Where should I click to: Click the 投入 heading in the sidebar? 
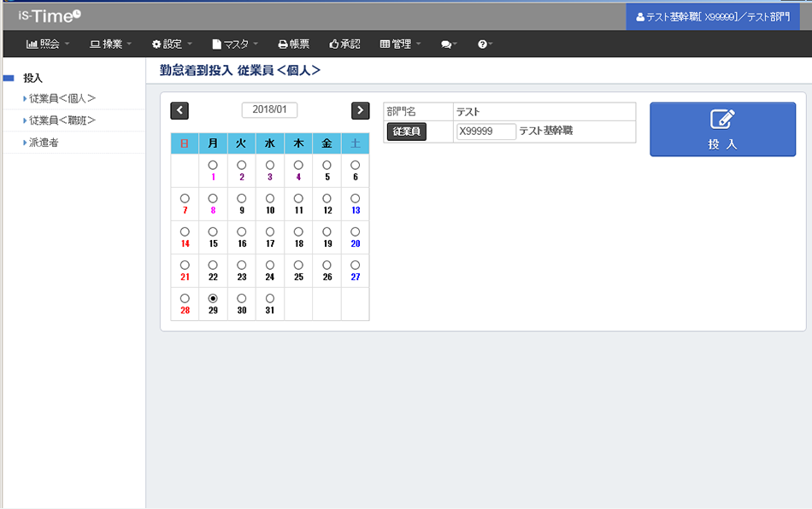pos(32,78)
